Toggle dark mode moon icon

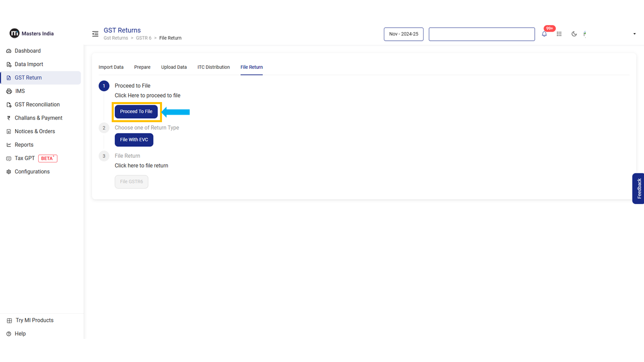(x=574, y=34)
